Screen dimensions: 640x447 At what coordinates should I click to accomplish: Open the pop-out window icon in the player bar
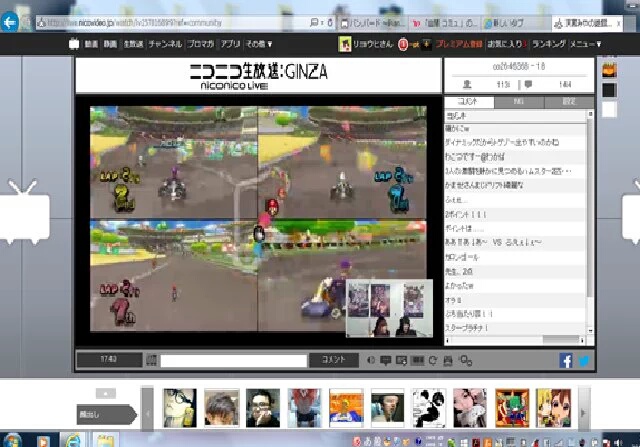coord(465,360)
